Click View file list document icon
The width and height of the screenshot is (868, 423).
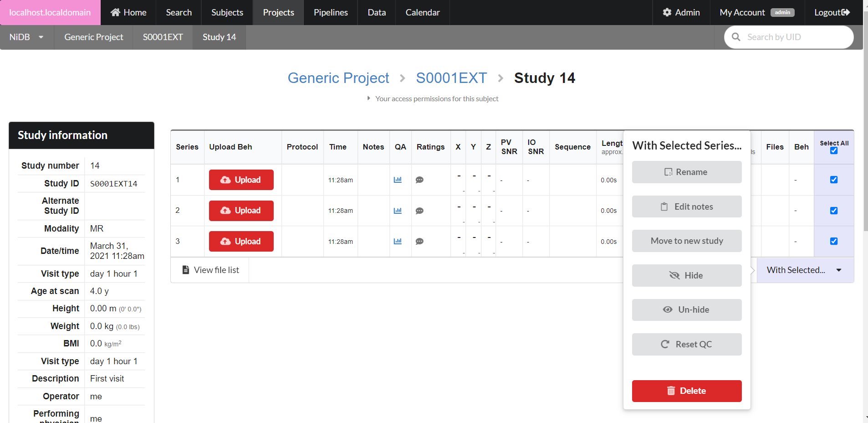[x=186, y=270]
